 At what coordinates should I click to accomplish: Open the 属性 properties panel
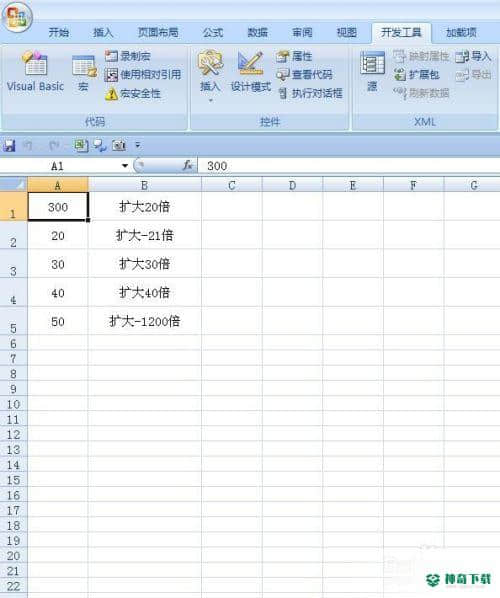click(x=294, y=56)
